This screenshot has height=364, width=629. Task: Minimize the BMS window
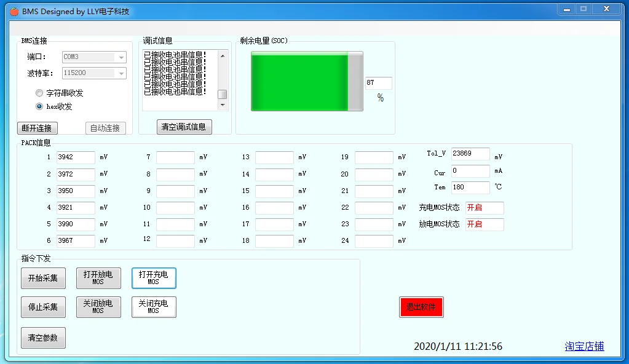(x=567, y=9)
